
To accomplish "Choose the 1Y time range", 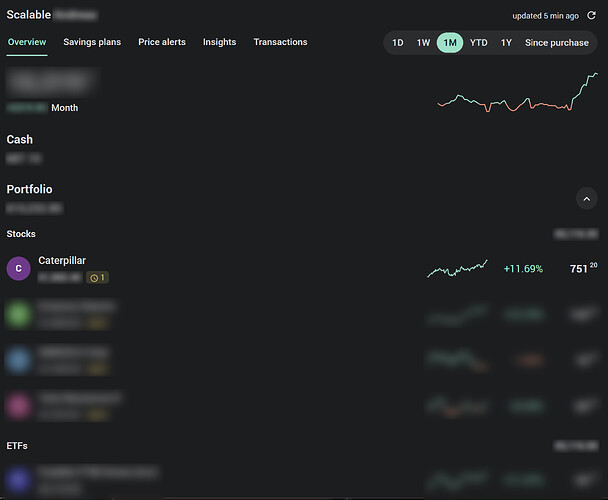I will point(506,43).
